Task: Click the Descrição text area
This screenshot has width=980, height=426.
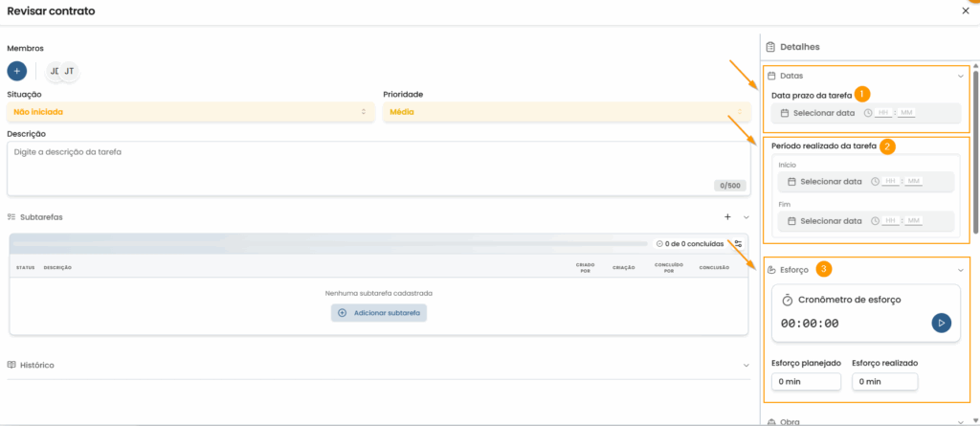Action: [378, 168]
